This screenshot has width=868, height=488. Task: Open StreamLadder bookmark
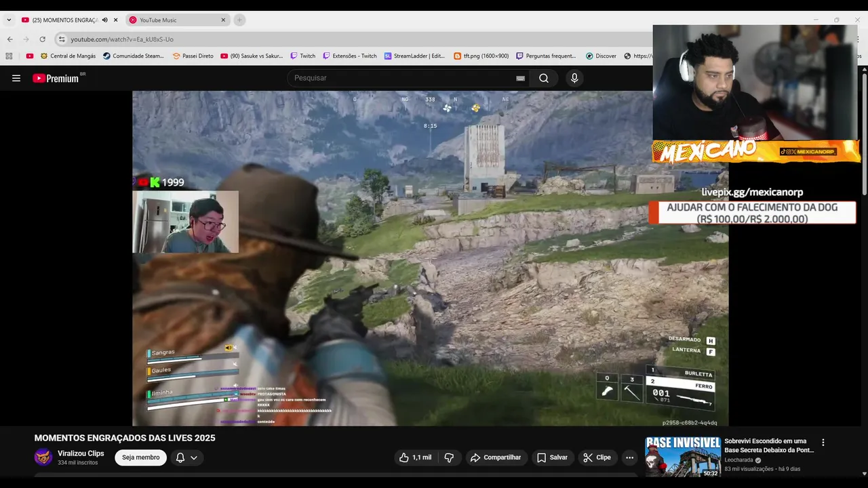pyautogui.click(x=414, y=56)
